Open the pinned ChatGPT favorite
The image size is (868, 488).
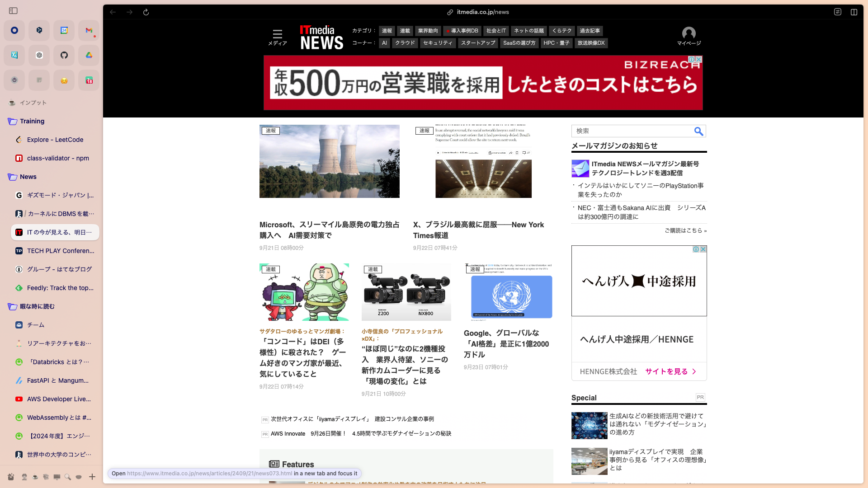(x=39, y=55)
